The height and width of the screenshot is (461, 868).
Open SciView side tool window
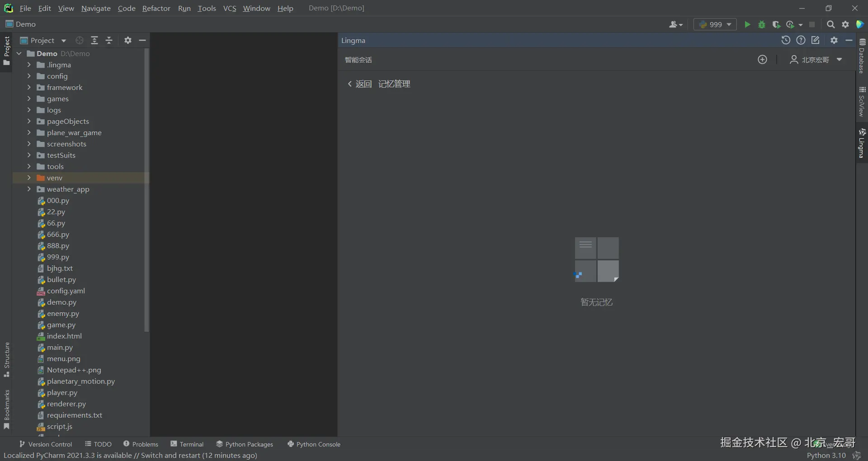pos(862,102)
